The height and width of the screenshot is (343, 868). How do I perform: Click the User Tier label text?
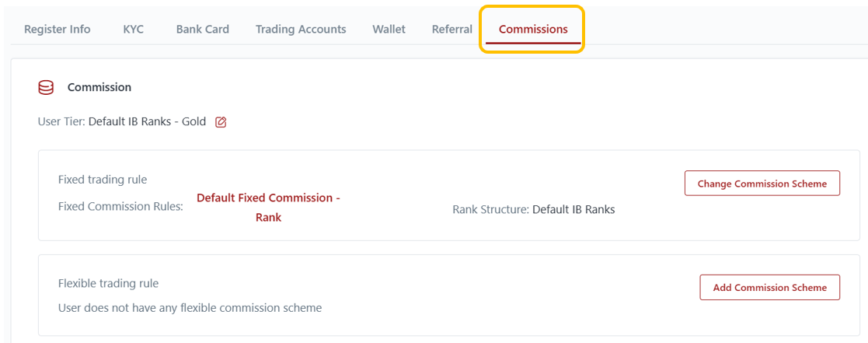coord(61,122)
